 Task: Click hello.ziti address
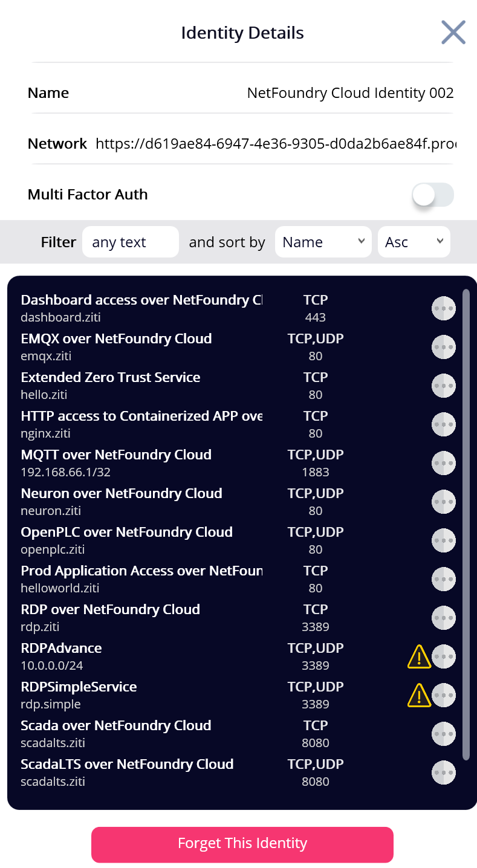click(44, 395)
